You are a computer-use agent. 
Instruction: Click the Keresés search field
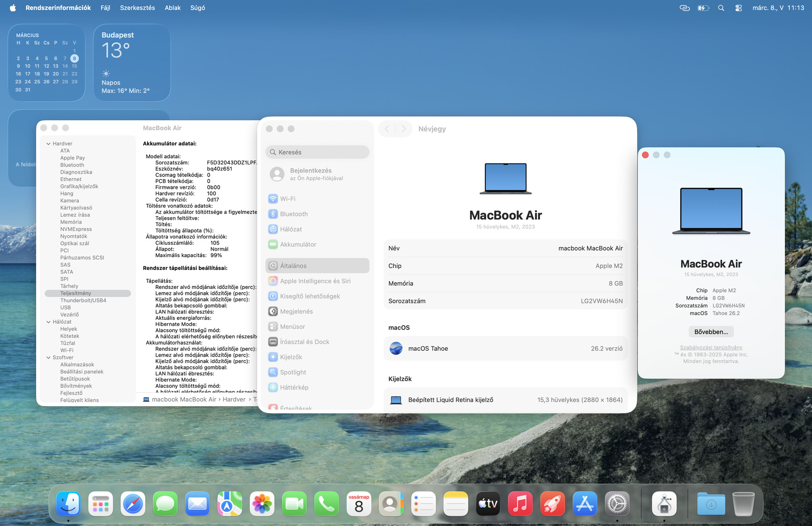(x=318, y=152)
